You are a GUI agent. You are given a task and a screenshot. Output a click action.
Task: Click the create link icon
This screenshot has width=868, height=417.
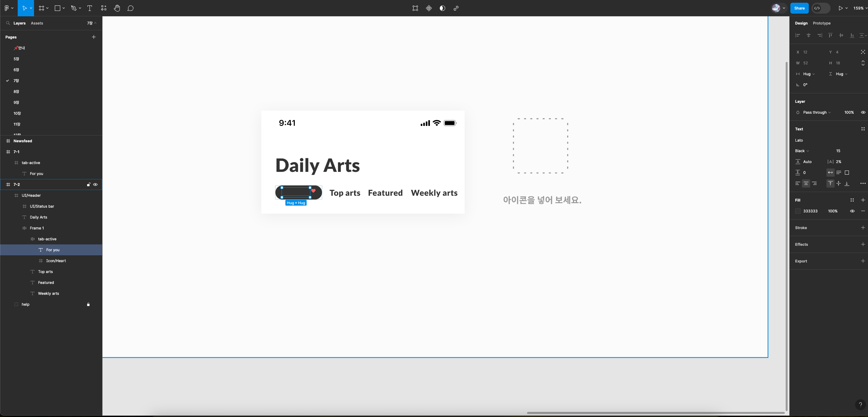[x=456, y=8]
